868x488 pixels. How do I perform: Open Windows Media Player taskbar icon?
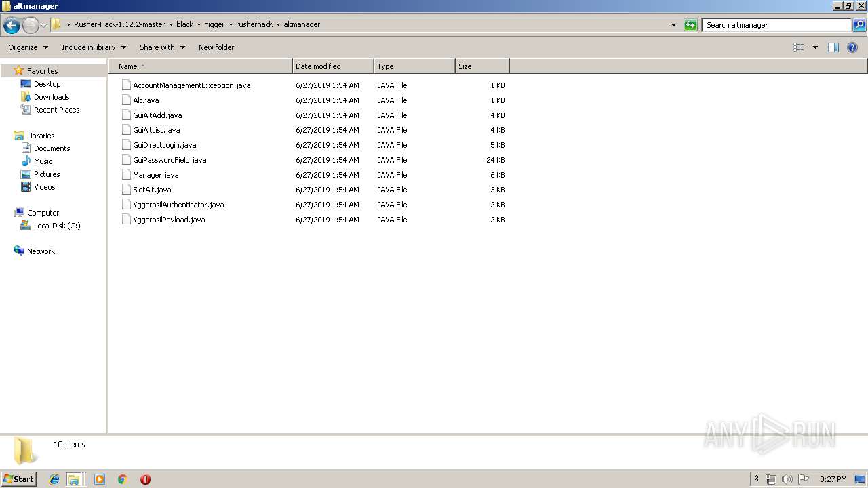point(100,479)
